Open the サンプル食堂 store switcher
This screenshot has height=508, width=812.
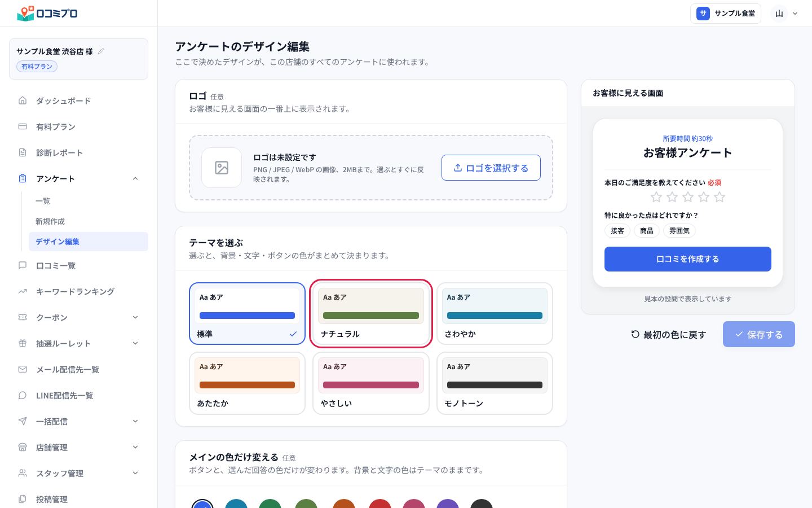click(x=726, y=14)
